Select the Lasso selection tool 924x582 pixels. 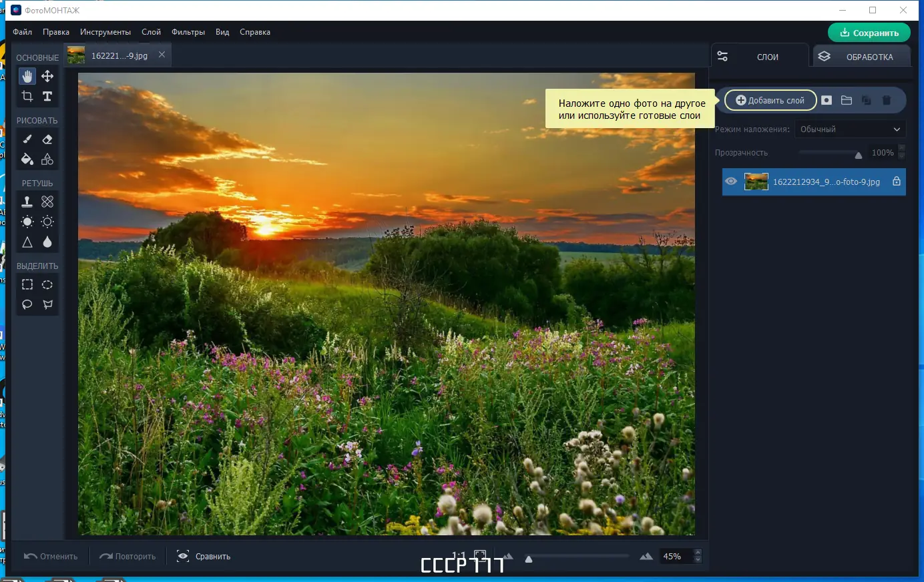pos(27,304)
